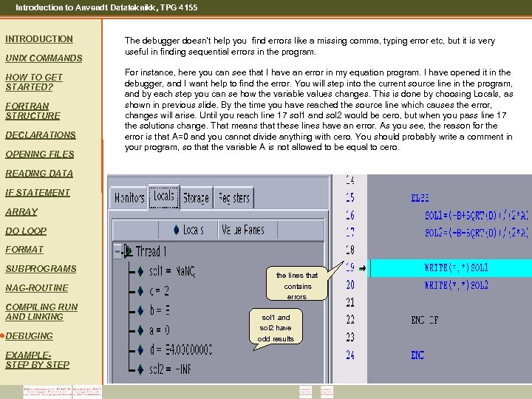The image size is (532, 399).
Task: Switch to the Monitors tab
Action: [129, 197]
